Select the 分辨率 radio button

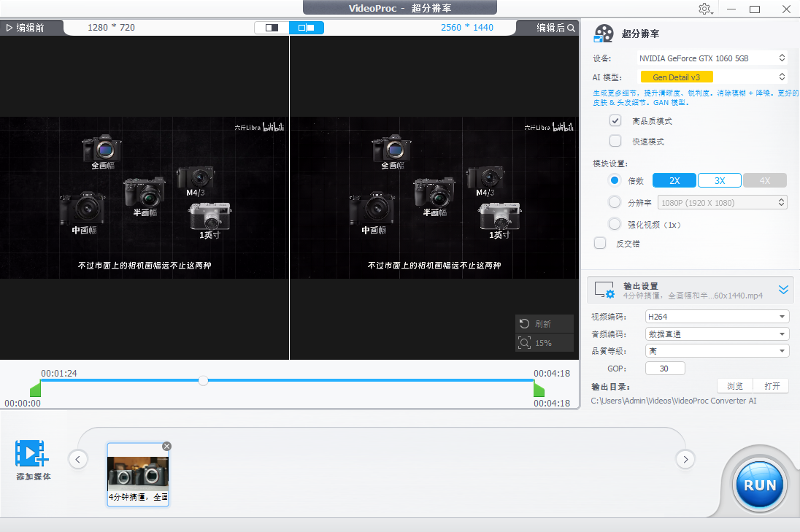pyautogui.click(x=613, y=202)
